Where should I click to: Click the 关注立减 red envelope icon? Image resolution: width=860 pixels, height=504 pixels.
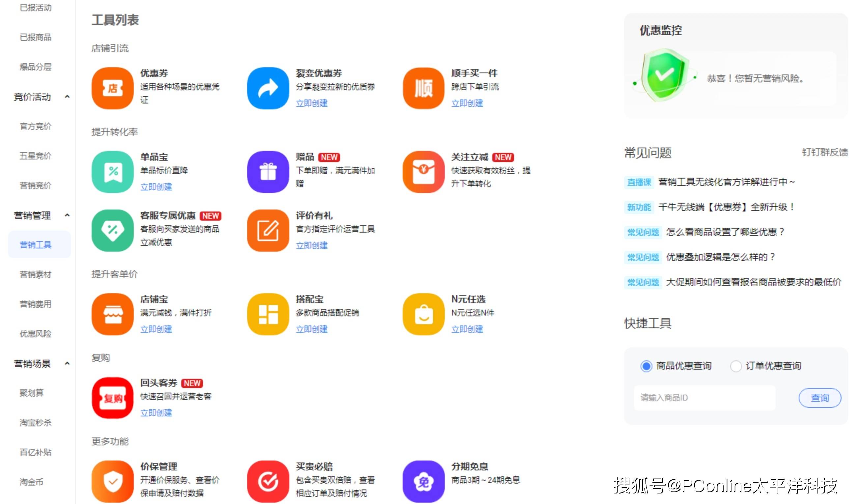[x=423, y=172]
